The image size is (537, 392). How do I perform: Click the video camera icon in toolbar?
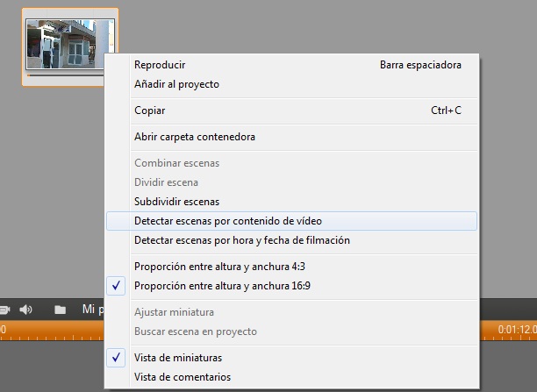coord(4,310)
